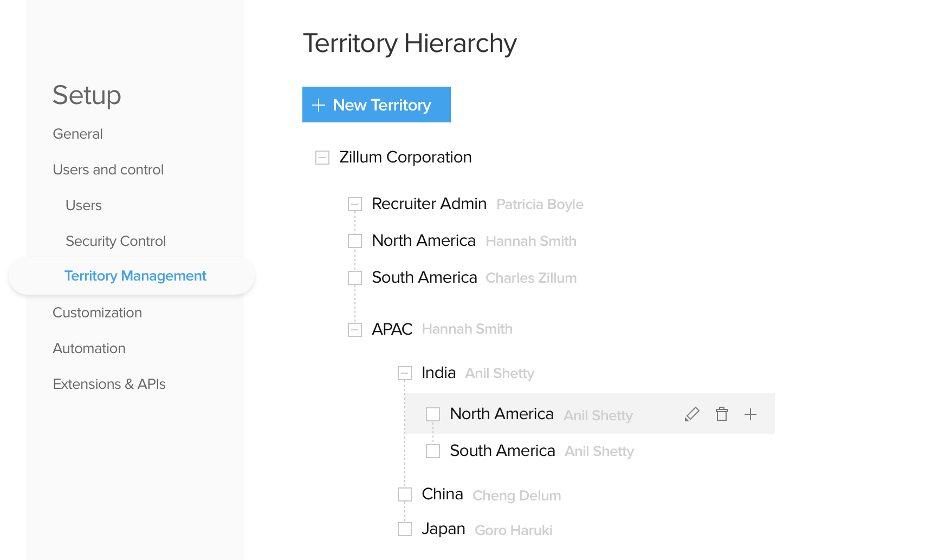Screen dimensions: 932x560
Task: Open Security Control settings
Action: coord(115,241)
